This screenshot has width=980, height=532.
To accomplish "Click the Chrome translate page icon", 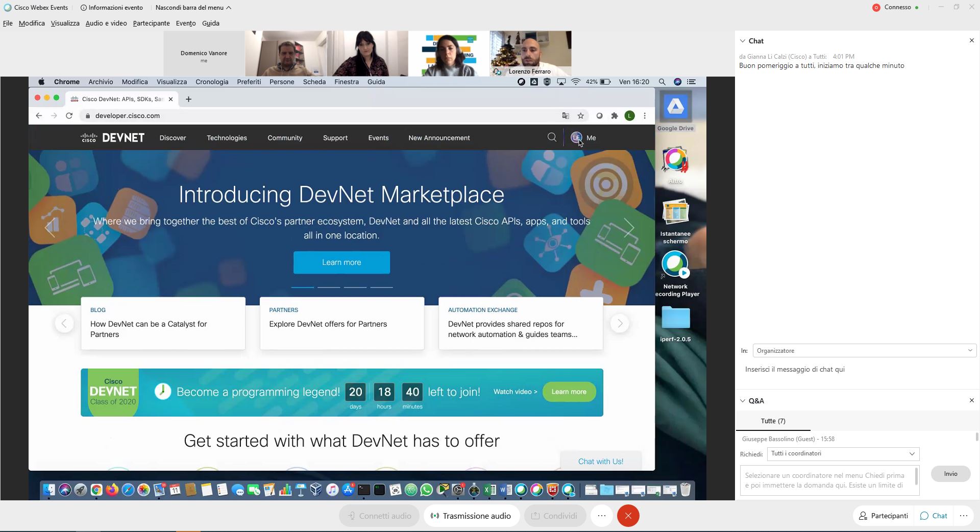I will [566, 116].
